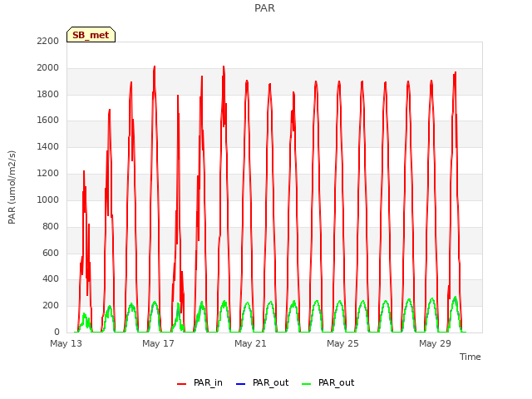Screen dimensions: 532x399
Task: Select the May 25 x-axis label
Action: pos(342,343)
